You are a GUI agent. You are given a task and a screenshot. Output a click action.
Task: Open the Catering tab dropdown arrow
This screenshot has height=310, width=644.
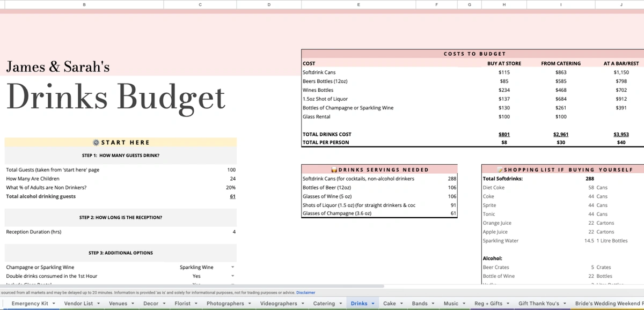point(341,302)
